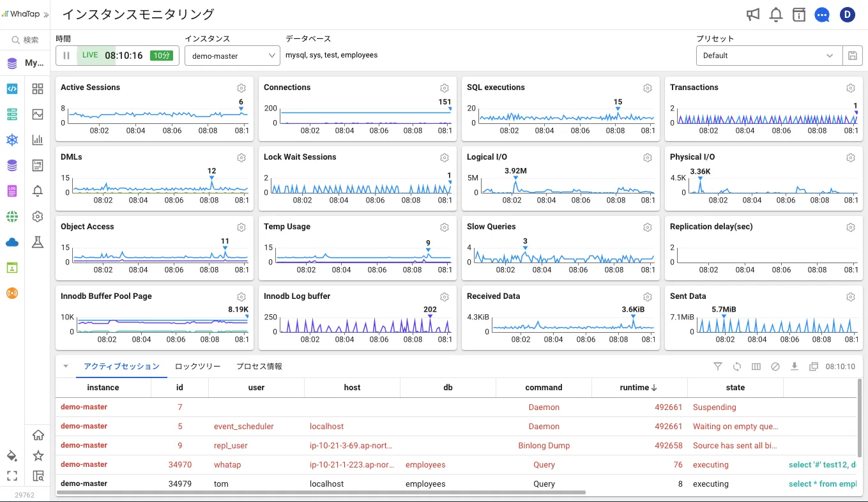868x502 pixels.
Task: Open the dashboard grid menu icon
Action: [x=38, y=89]
